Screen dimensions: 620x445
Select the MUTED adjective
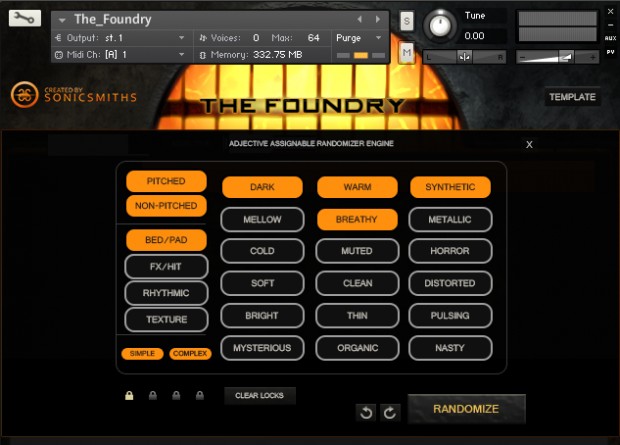point(357,251)
